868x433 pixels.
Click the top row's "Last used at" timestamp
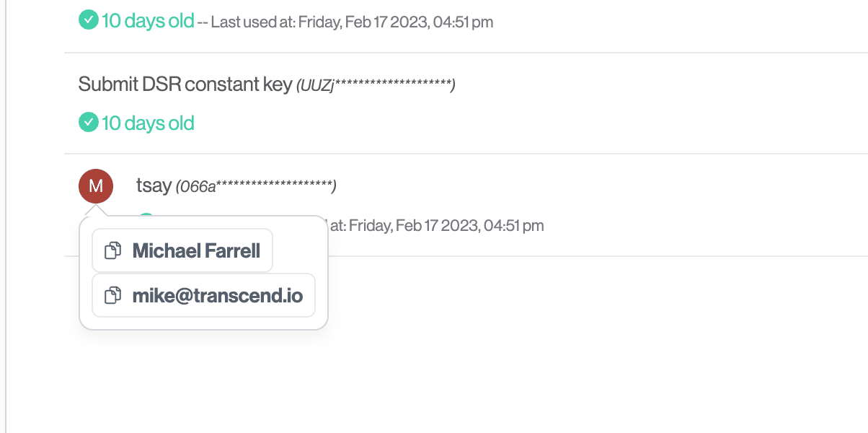tap(352, 22)
